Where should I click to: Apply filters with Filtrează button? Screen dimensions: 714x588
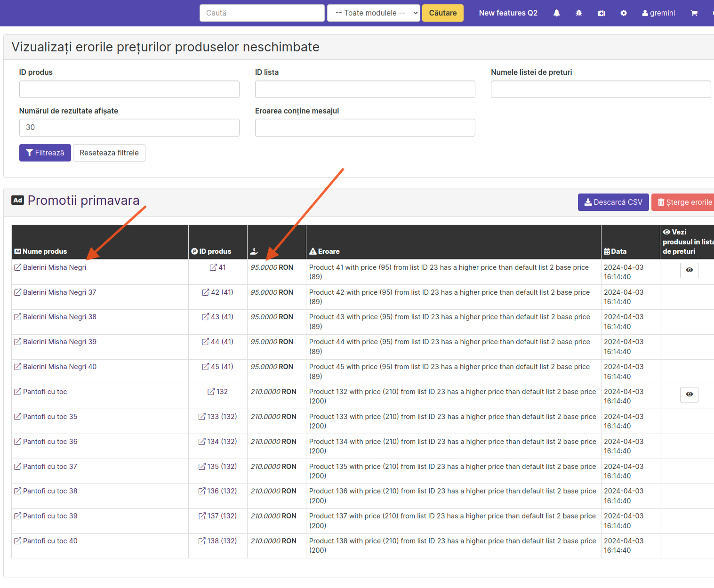pos(45,153)
